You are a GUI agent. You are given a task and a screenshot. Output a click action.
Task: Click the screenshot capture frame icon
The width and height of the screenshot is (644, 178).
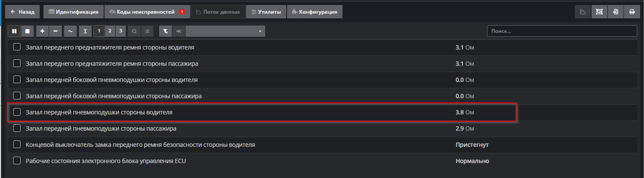599,12
